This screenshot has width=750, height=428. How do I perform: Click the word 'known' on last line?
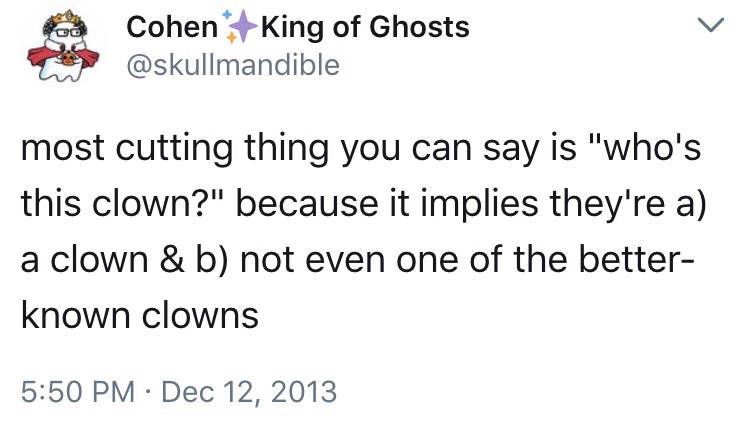[x=69, y=315]
